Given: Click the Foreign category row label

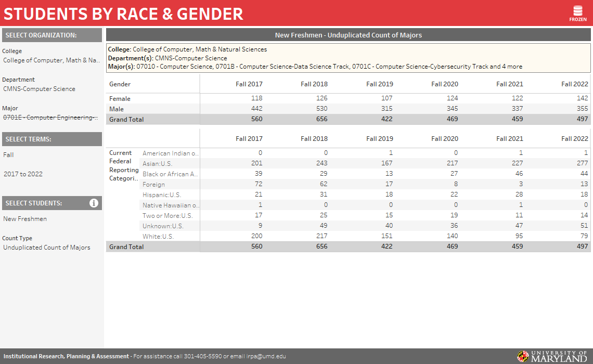Looking at the screenshot, I should pos(153,185).
